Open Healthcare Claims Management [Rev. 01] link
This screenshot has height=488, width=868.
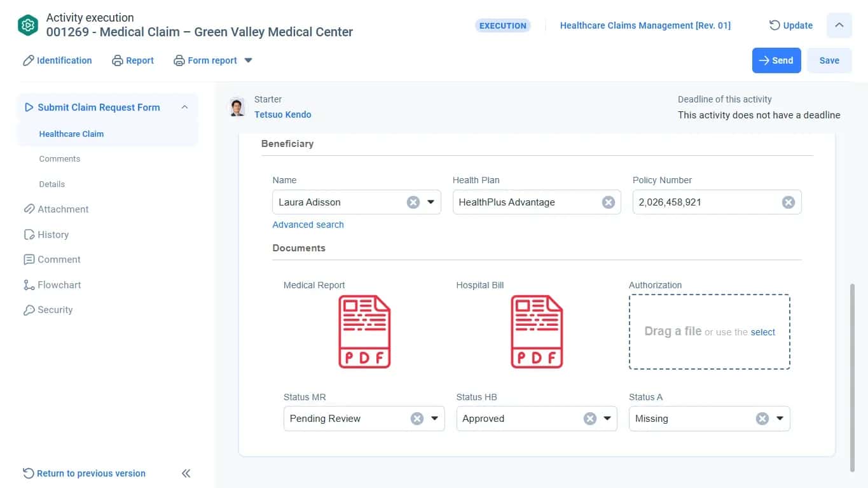tap(645, 25)
